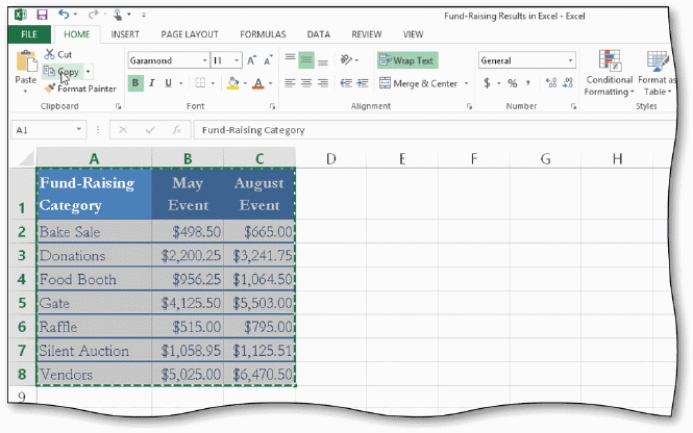The image size is (693, 433).
Task: Click the Orientation text rotate icon
Action: [x=346, y=60]
